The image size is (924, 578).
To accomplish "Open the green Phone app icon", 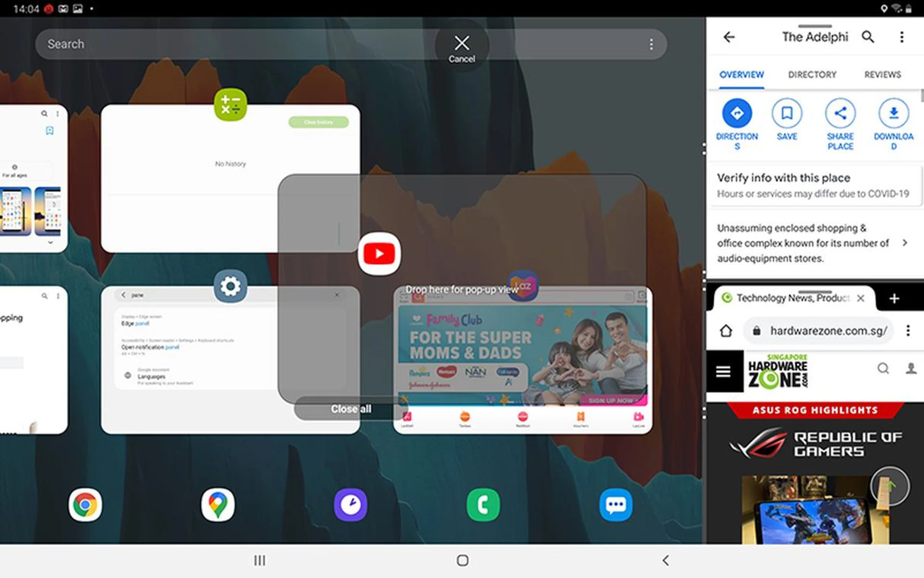I will pos(483,505).
